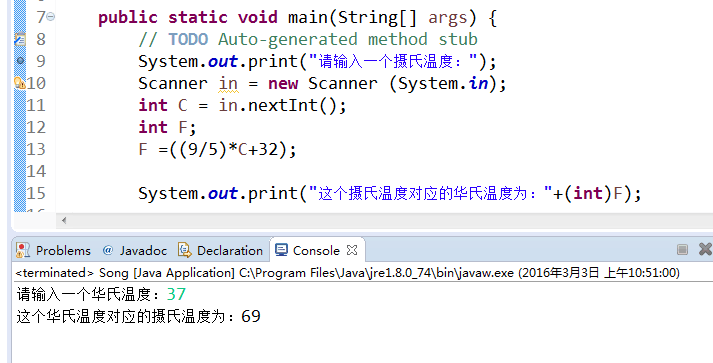Click the warning quick-fix icon on line 10
This screenshot has width=713, height=363.
[20, 83]
